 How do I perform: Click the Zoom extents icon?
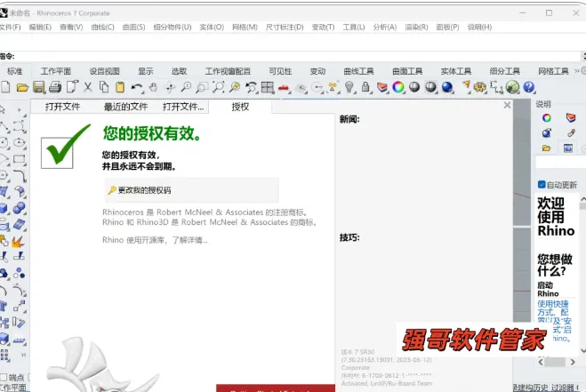(x=218, y=87)
